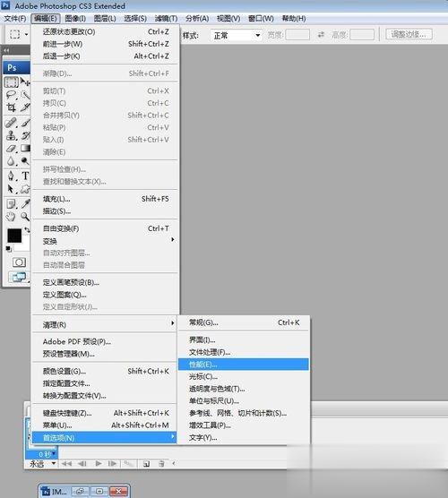Open the 分析(A) menu
The height and width of the screenshot is (498, 448).
(x=197, y=19)
